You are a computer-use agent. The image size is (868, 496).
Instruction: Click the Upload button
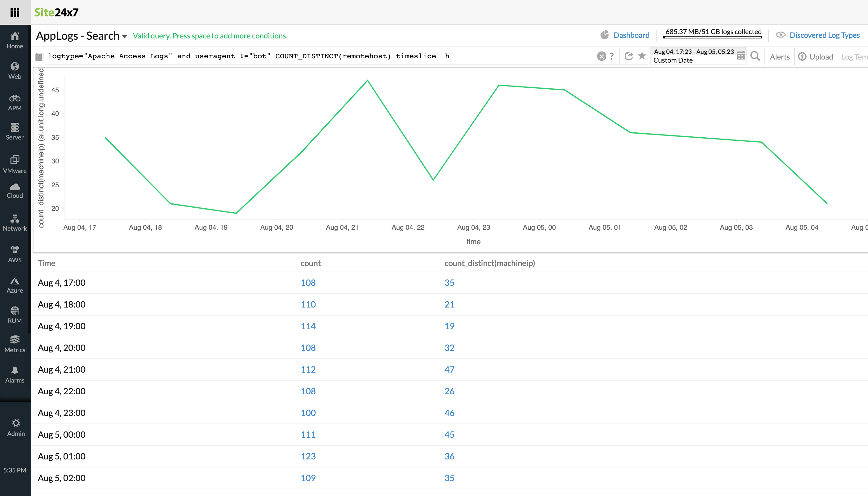pyautogui.click(x=816, y=57)
